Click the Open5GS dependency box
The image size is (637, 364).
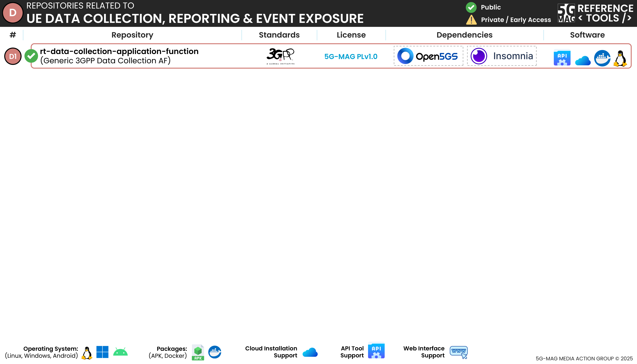click(x=428, y=56)
